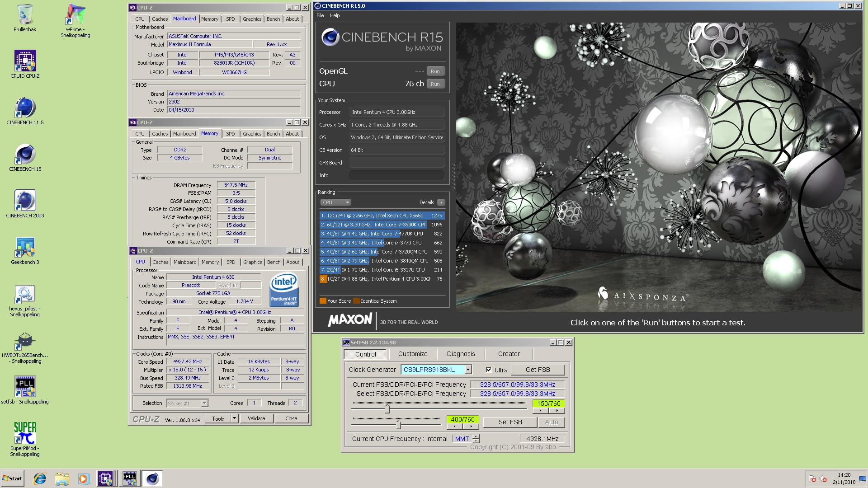Screen dimensions: 868x488
Task: Click the Start button on the taskbar
Action: point(12,479)
